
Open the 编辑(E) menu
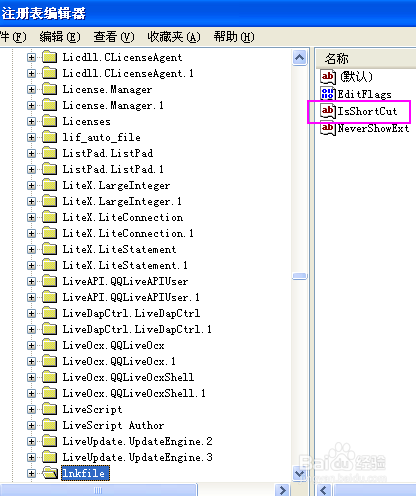pos(60,37)
